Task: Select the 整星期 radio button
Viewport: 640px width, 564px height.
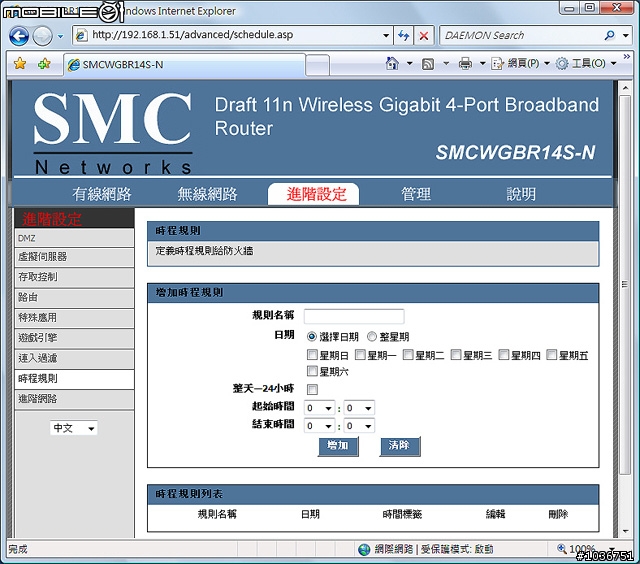Action: [371, 337]
